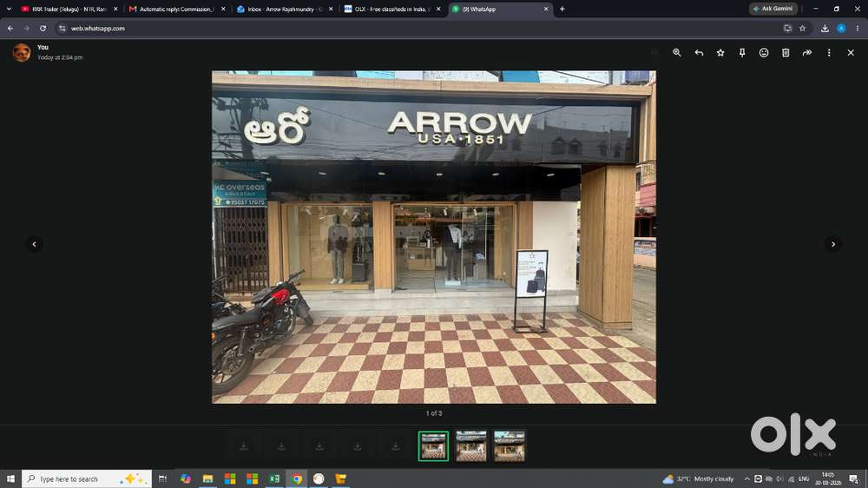Viewport: 868px width, 488px height.
Task: Click the install app icon in address bar
Action: (787, 29)
